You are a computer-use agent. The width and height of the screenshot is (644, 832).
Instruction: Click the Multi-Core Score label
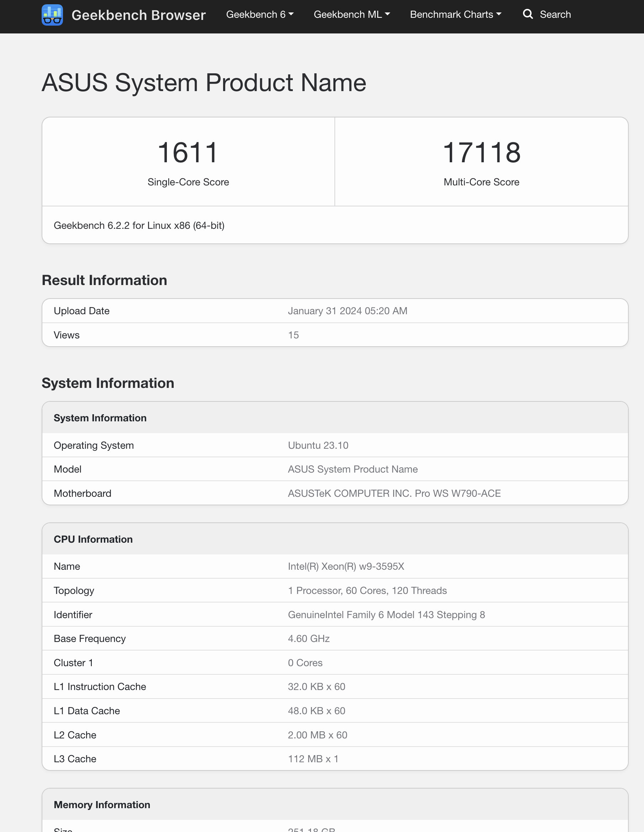point(481,182)
